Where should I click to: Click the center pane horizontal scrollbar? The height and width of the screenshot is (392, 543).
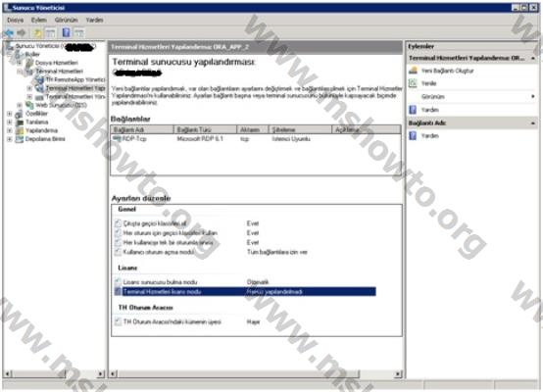256,373
